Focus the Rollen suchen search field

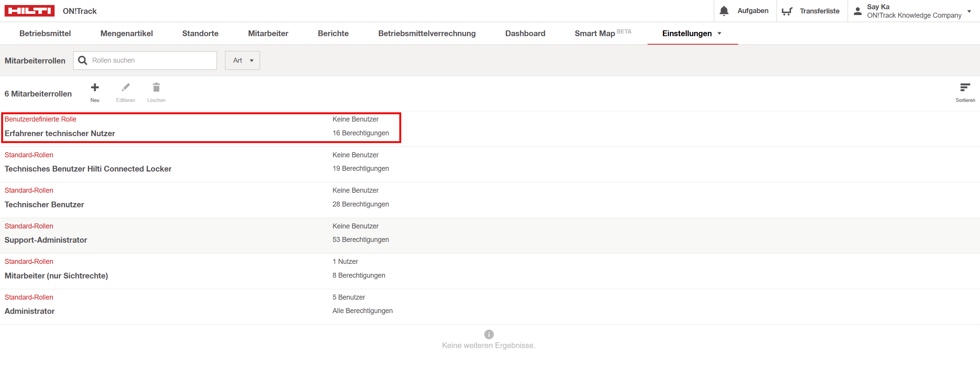(x=145, y=60)
